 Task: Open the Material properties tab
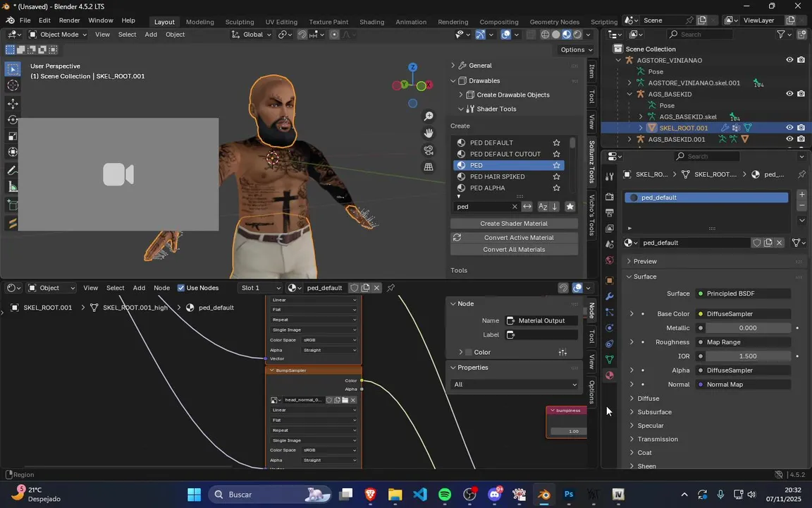(x=610, y=375)
